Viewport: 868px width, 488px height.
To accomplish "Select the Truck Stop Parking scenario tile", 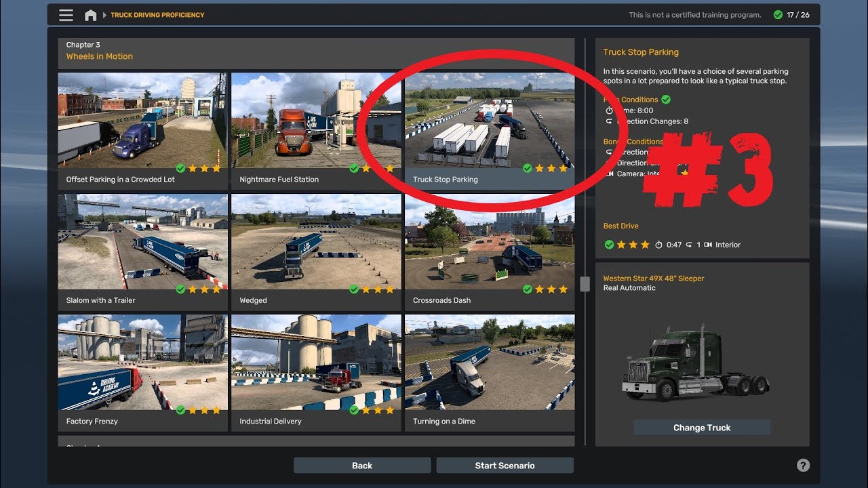I will point(490,131).
